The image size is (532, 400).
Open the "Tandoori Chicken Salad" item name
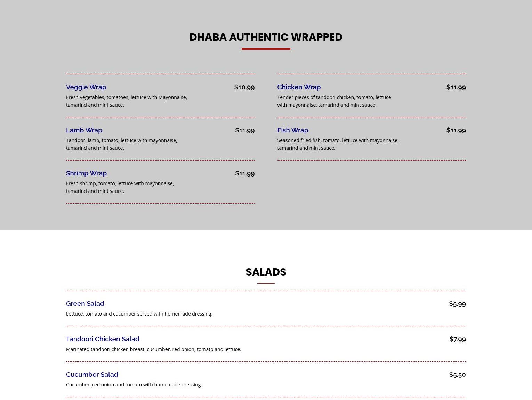[103, 339]
